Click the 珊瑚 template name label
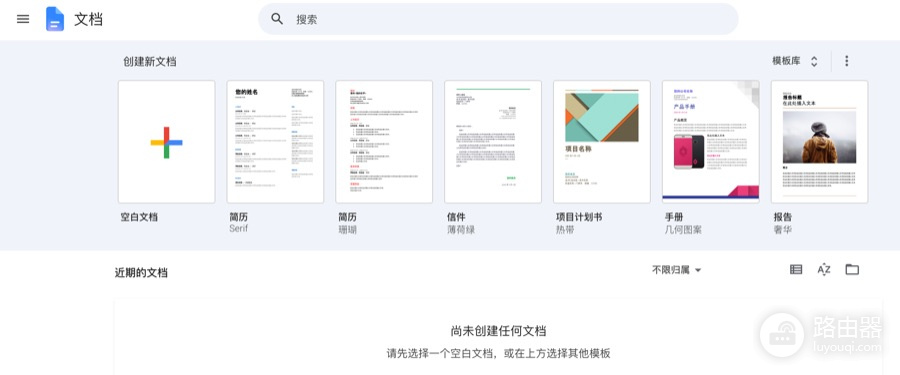 (x=347, y=230)
